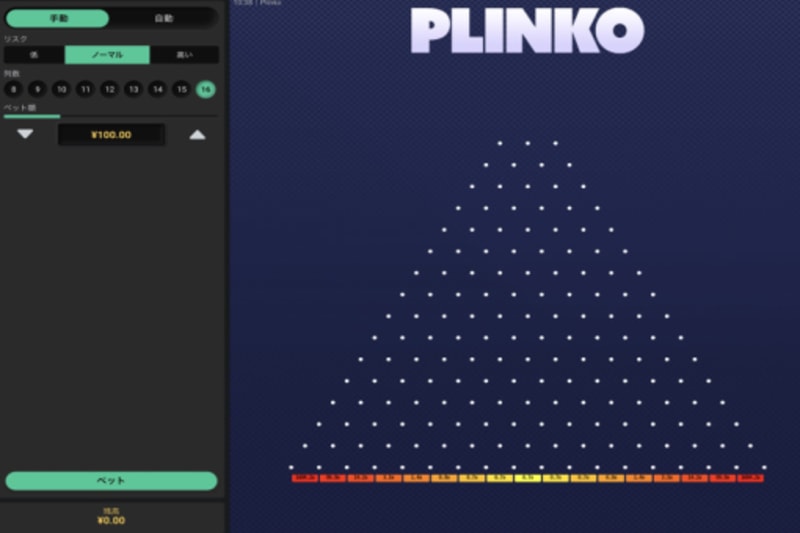Choose 10 rows
The height and width of the screenshot is (533, 800).
point(61,89)
